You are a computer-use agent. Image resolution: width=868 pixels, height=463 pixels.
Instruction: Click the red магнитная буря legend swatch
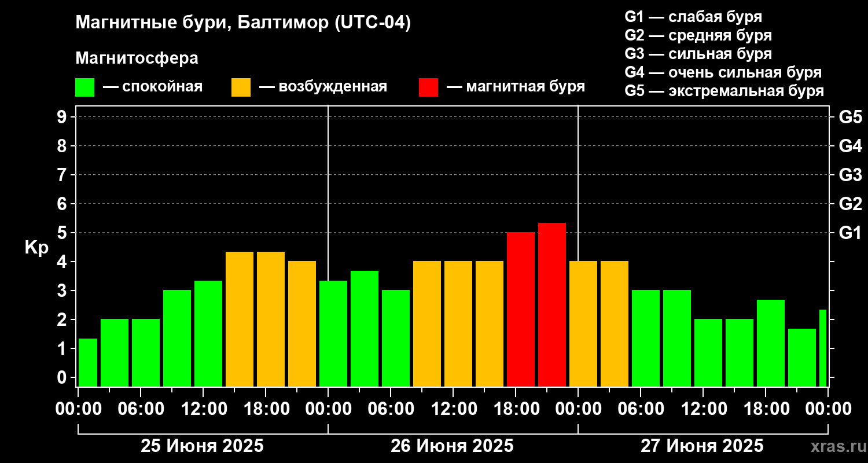[428, 87]
